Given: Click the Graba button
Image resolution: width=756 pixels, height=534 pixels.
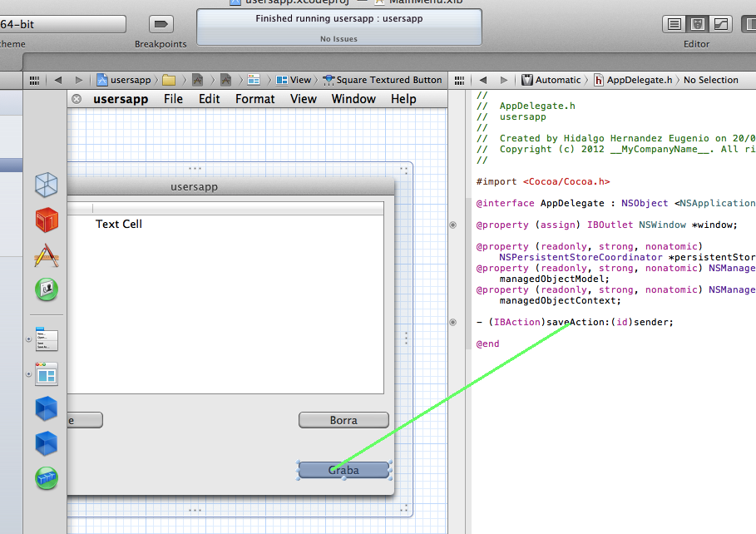Looking at the screenshot, I should [344, 469].
